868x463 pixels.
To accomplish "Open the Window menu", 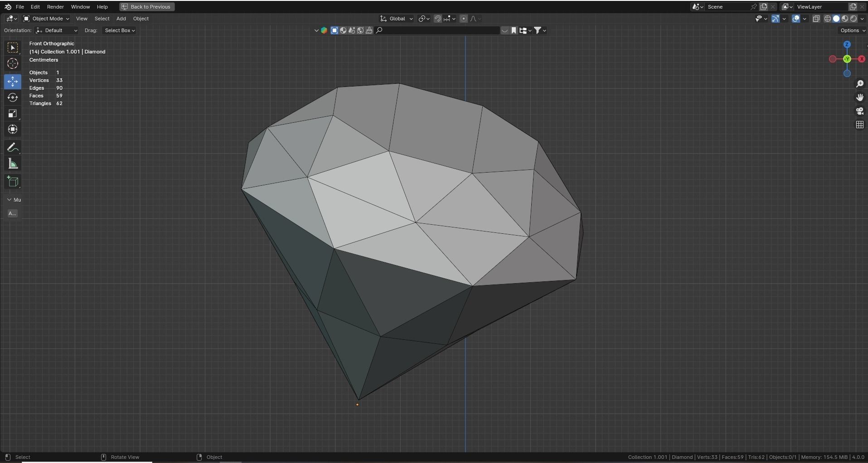I will (x=80, y=7).
